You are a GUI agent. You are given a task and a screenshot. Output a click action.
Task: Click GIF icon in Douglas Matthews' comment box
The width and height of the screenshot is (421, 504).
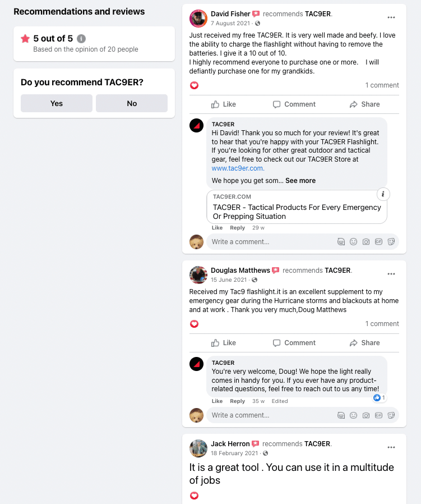(x=378, y=415)
